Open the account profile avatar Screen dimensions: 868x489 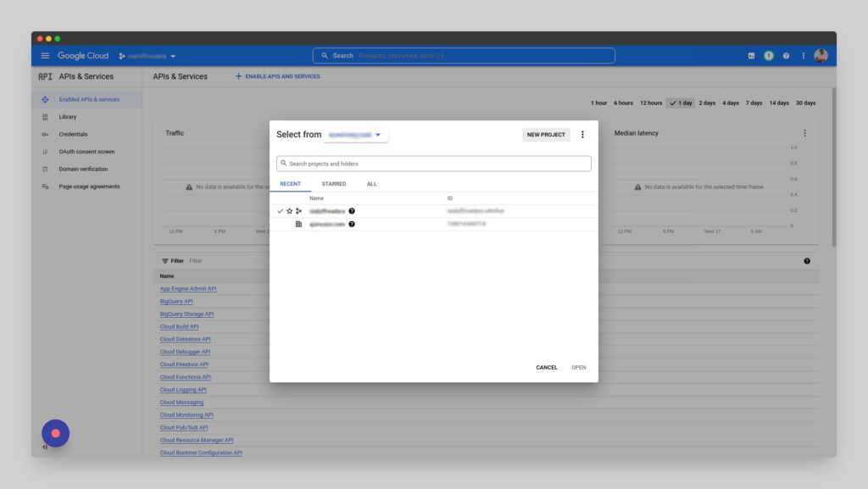point(821,55)
